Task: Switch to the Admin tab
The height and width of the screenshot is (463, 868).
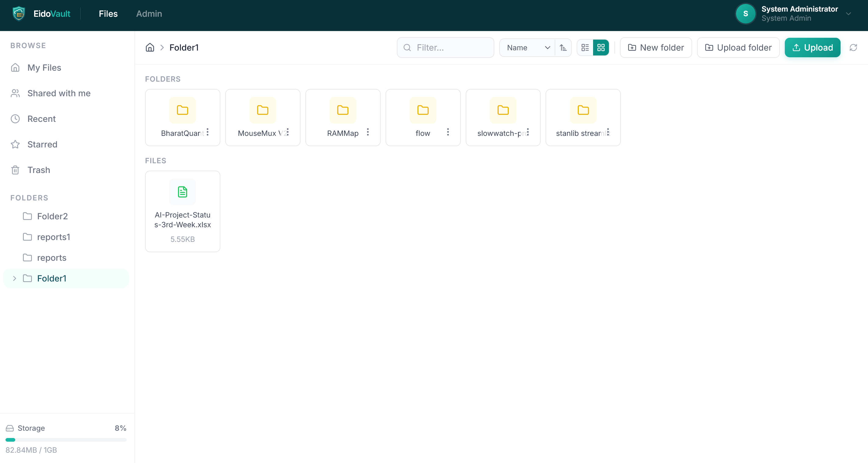Action: click(x=149, y=14)
